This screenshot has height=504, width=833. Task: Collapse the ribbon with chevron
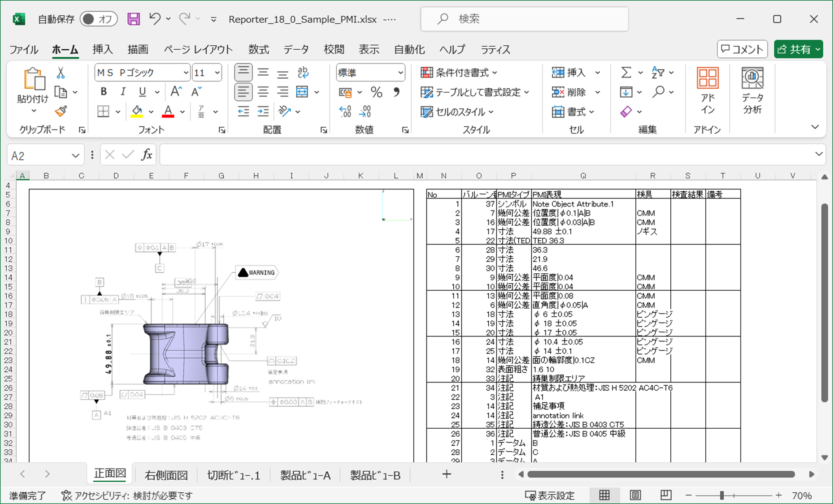815,127
